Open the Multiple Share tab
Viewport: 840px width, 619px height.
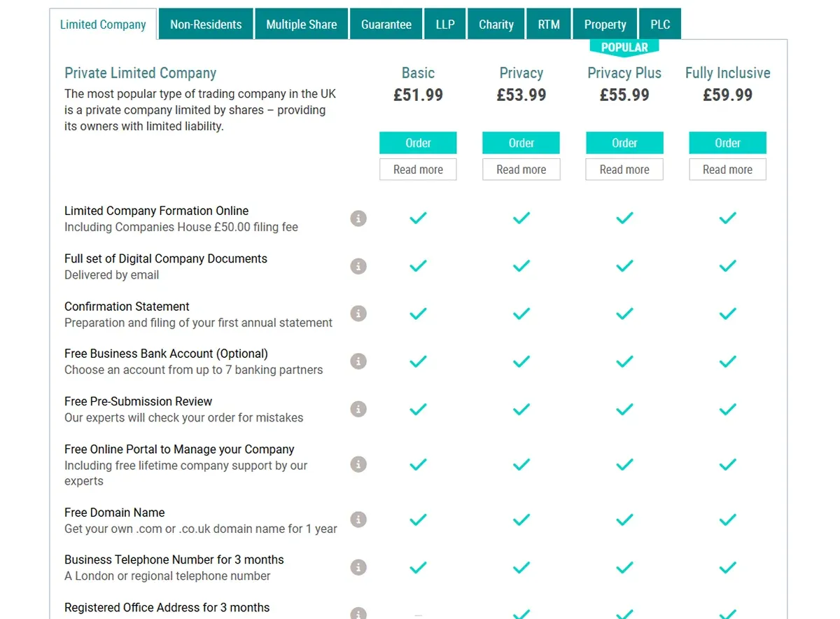coord(302,25)
